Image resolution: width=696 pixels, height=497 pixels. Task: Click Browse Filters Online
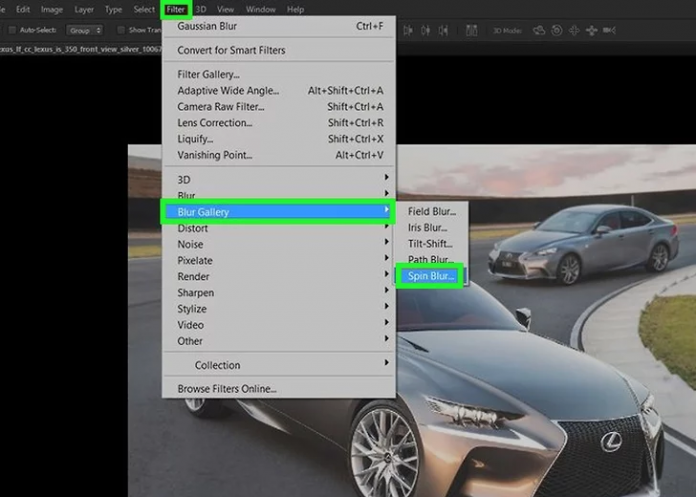[x=227, y=388]
